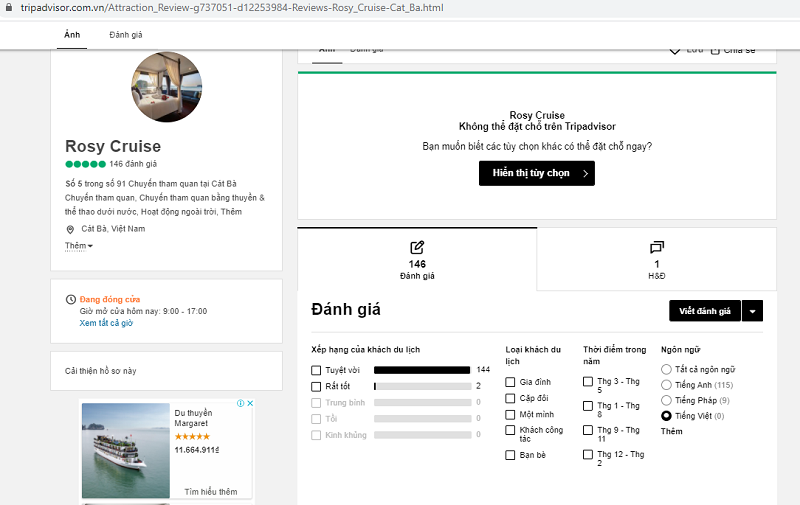The height and width of the screenshot is (505, 800).
Task: Check the Thg 12 - Thg 2 filter
Action: tap(588, 454)
